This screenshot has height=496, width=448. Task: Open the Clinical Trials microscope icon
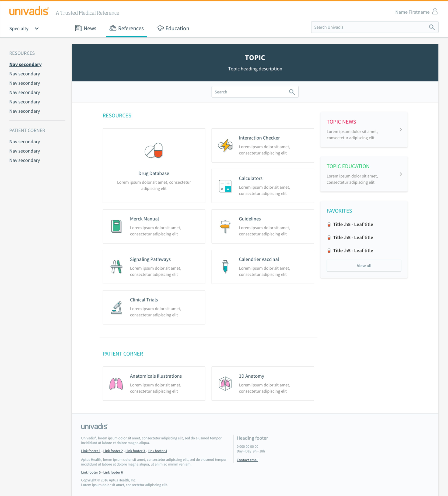116,307
